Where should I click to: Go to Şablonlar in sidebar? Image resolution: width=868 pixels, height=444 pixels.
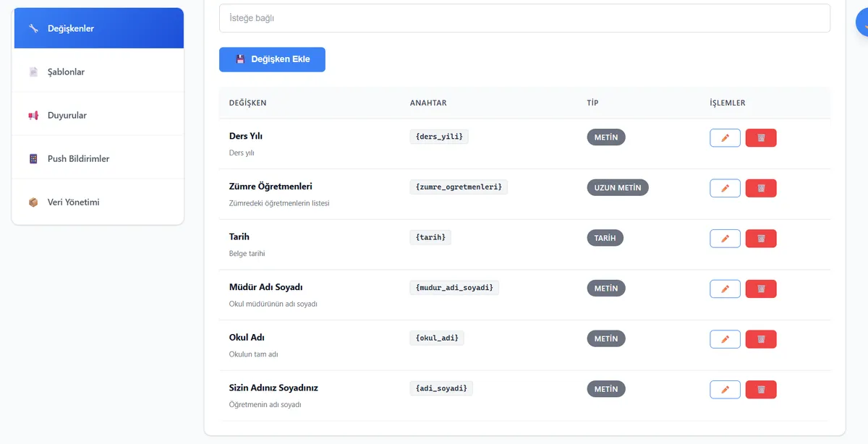tap(98, 72)
